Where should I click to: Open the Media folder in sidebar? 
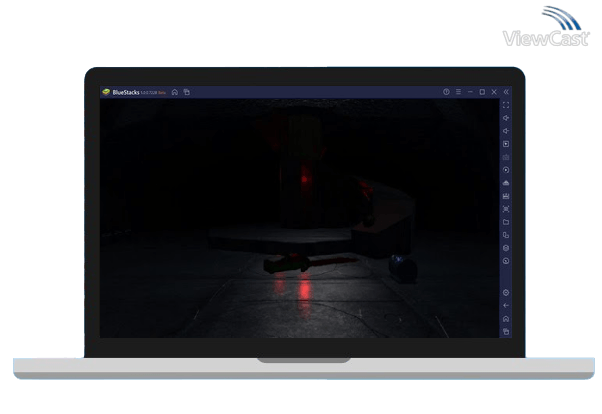506,222
